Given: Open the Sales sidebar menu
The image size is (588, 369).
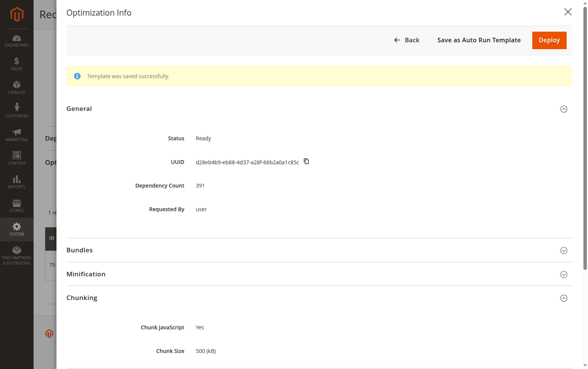Looking at the screenshot, I should [17, 64].
